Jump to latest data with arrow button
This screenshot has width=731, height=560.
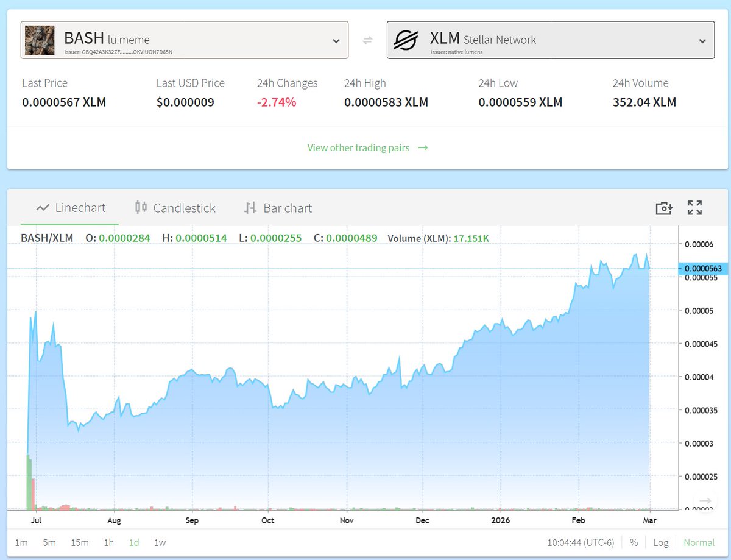click(705, 502)
